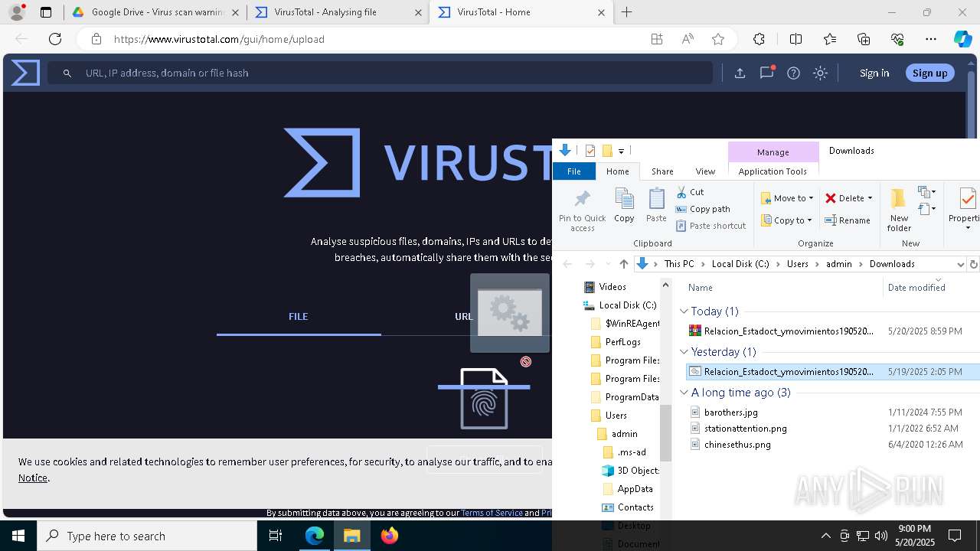Click the browser refresh icon
980x551 pixels.
tap(55, 39)
